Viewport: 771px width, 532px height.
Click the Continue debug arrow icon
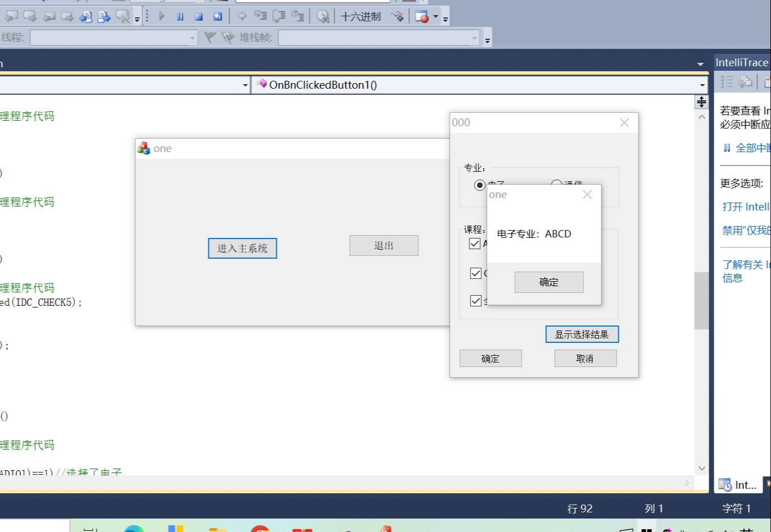click(161, 16)
